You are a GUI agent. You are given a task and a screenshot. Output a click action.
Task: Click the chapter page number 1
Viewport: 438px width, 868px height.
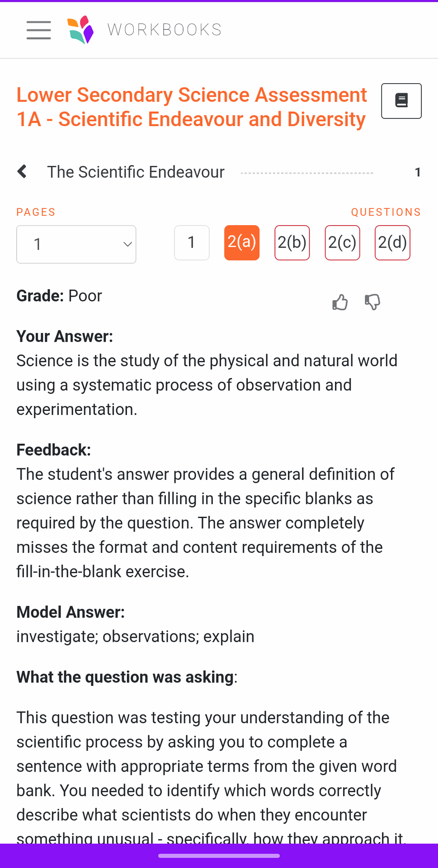pos(418,172)
